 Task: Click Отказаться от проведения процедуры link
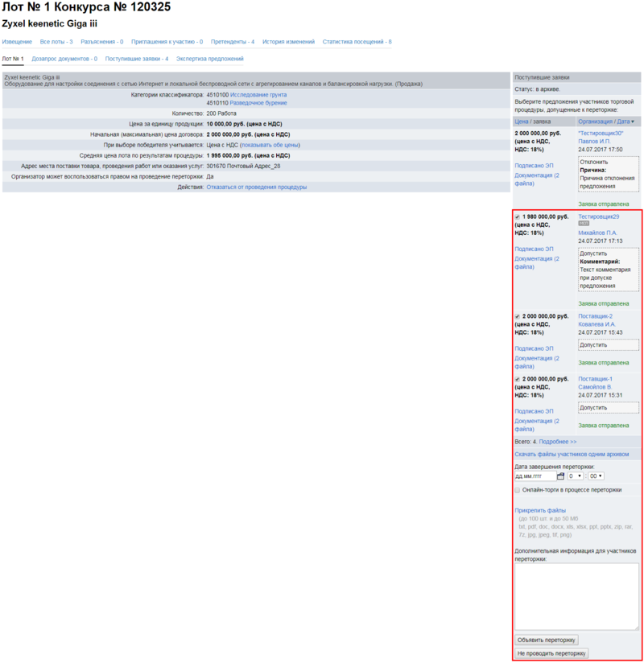click(x=256, y=187)
